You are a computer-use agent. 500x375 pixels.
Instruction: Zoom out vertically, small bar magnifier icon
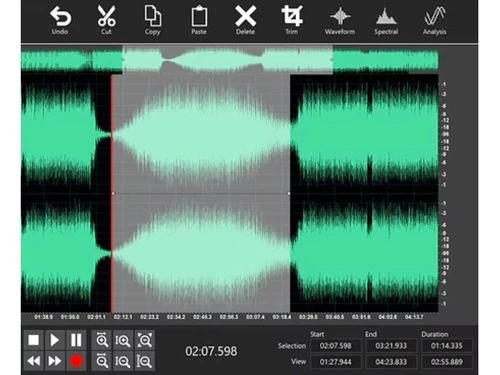pos(123,361)
